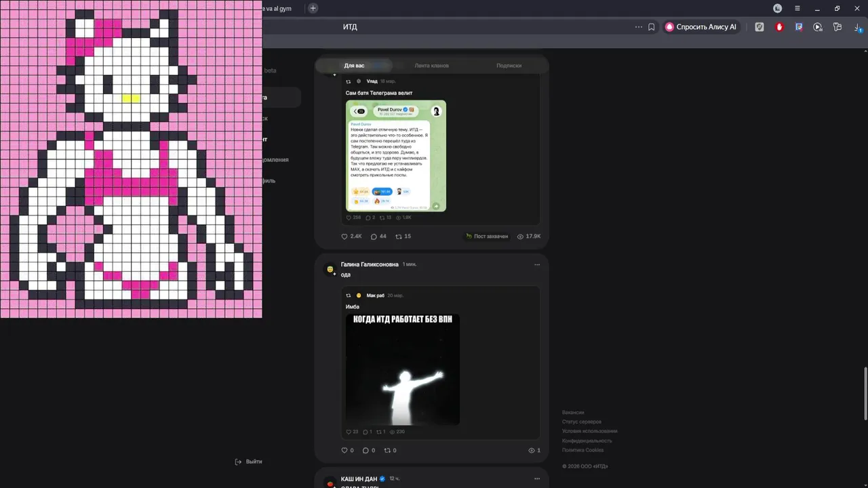
Task: Open the gray shield extension icon
Action: [759, 27]
